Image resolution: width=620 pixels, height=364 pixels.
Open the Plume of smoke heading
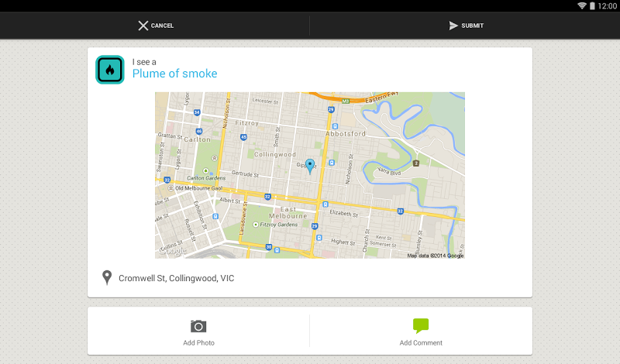[175, 74]
